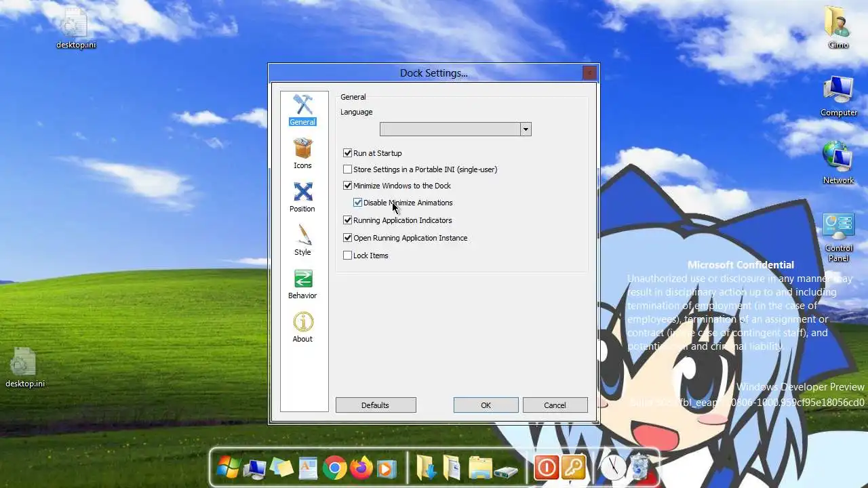Image resolution: width=868 pixels, height=488 pixels.
Task: Click the Windows Start icon in dock
Action: click(x=229, y=467)
